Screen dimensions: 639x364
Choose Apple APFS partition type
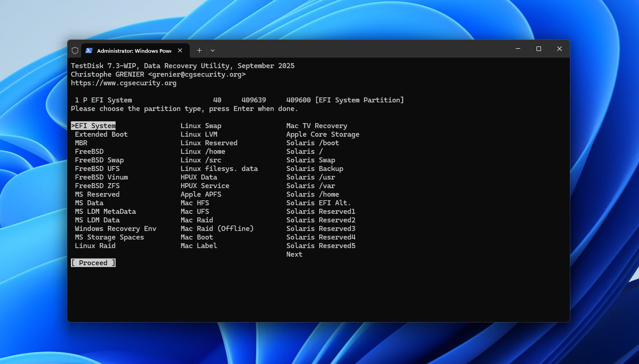coord(201,194)
